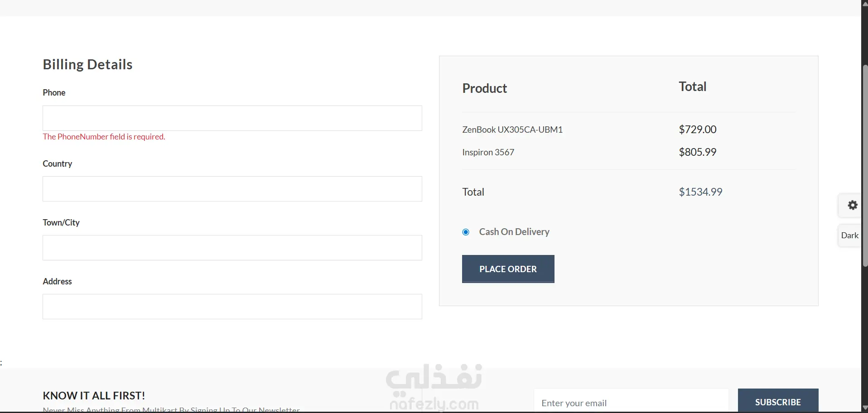Click the Inspiron 3567 product name

488,152
